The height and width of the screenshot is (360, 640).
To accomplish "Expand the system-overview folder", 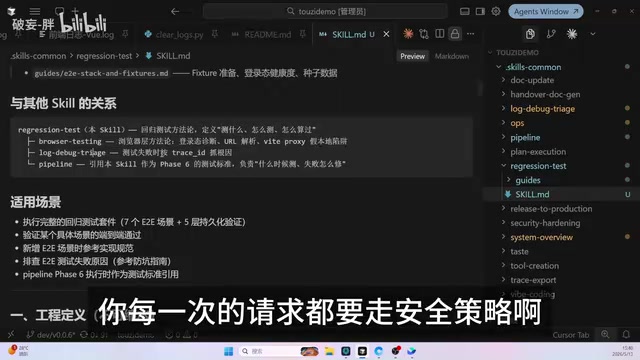I will pos(541,238).
